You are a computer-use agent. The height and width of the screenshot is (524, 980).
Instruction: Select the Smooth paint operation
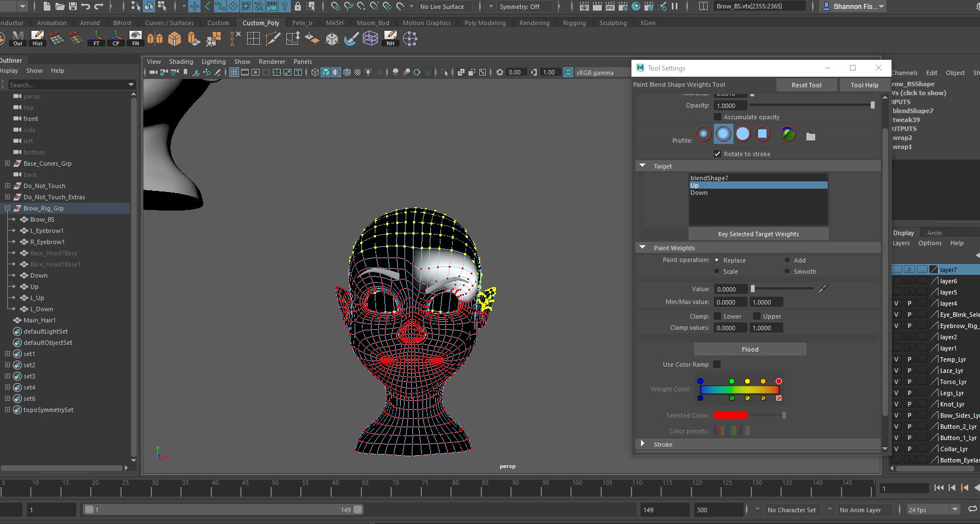[787, 272]
